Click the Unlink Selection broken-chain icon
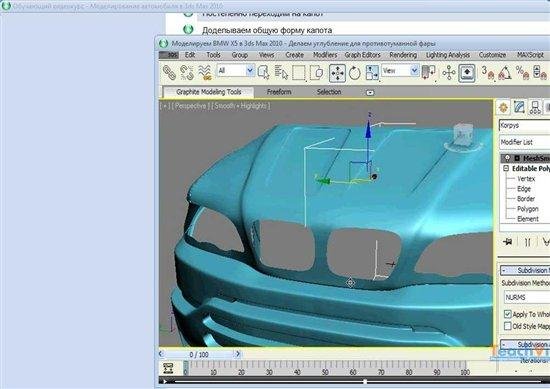 [187, 72]
